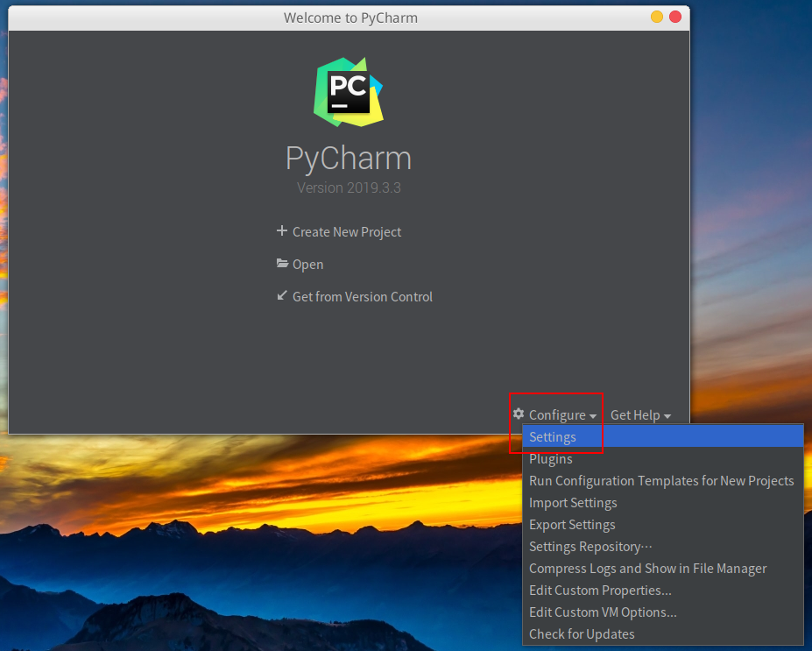
Task: Choose Open to browse a project
Action: tap(307, 265)
